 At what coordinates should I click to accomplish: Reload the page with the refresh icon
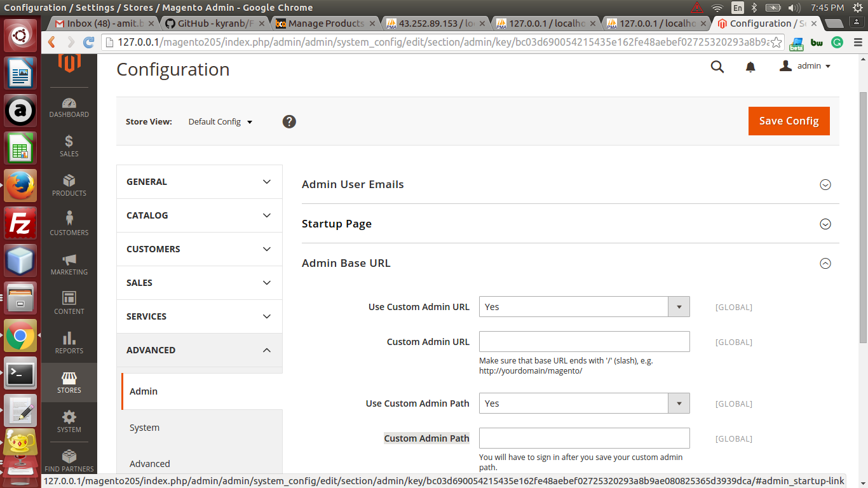(x=89, y=43)
